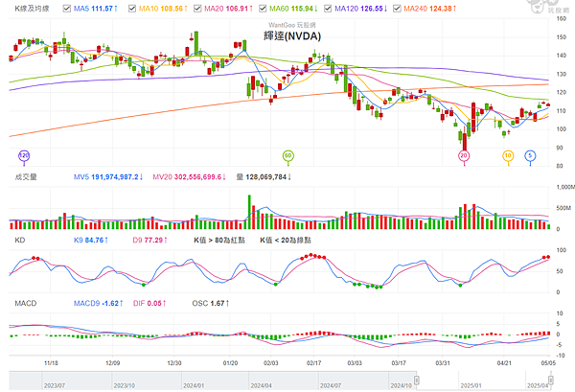Click the 02/17 date axis label
Image resolution: width=575 pixels, height=392 pixels.
[313, 363]
